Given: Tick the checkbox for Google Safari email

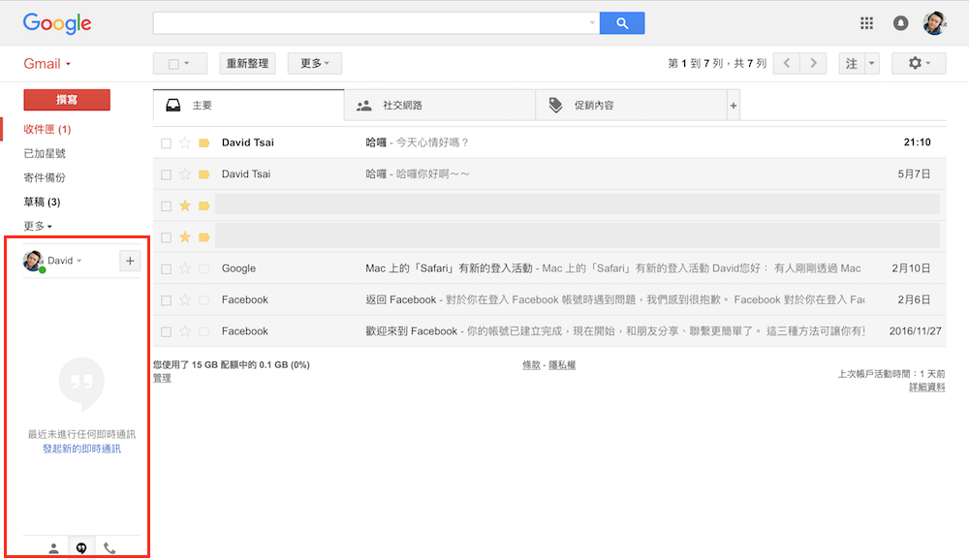Looking at the screenshot, I should (166, 269).
